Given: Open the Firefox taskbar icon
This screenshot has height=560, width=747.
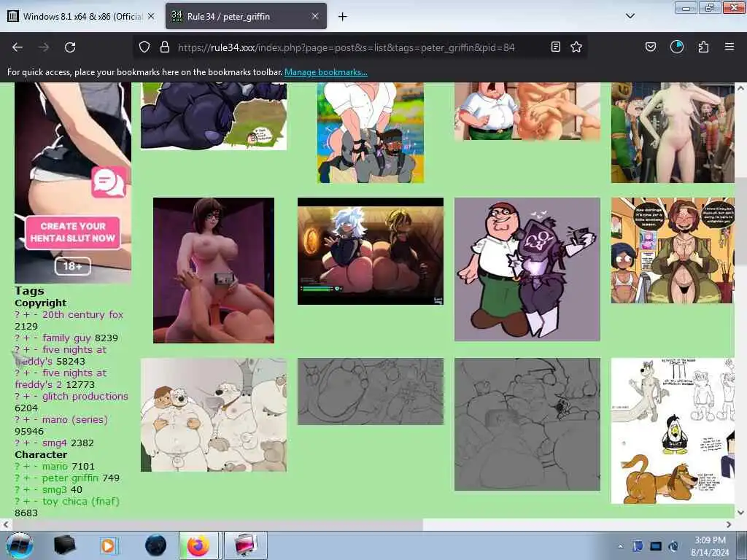Looking at the screenshot, I should click(198, 545).
